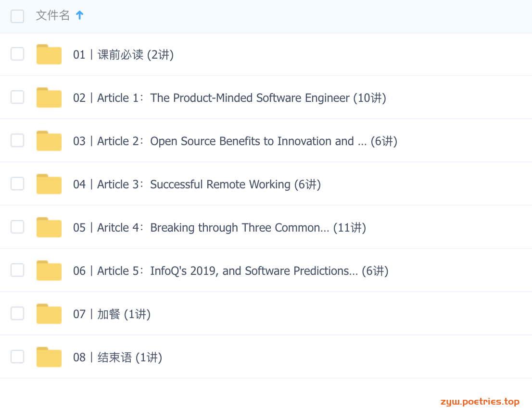Screen dimensions: 532x419
Task: Click the folder icon for 01 课前必读
Action: [49, 54]
